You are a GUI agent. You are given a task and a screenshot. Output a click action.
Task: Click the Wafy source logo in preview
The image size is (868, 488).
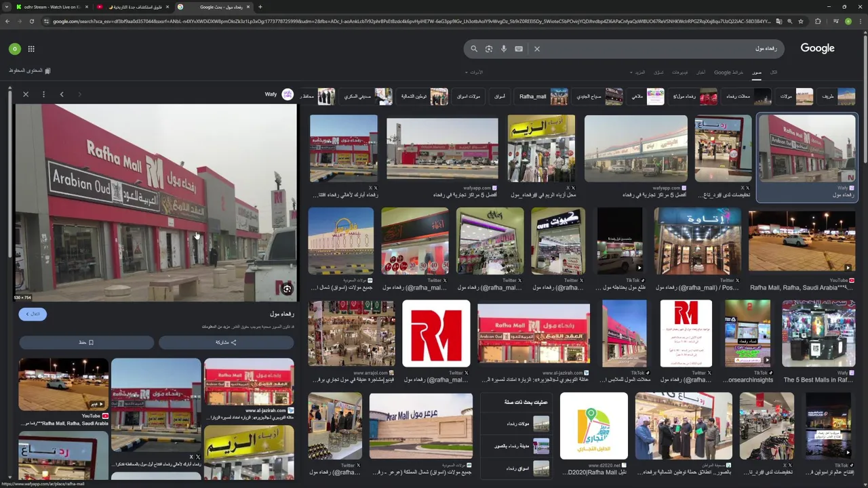288,94
